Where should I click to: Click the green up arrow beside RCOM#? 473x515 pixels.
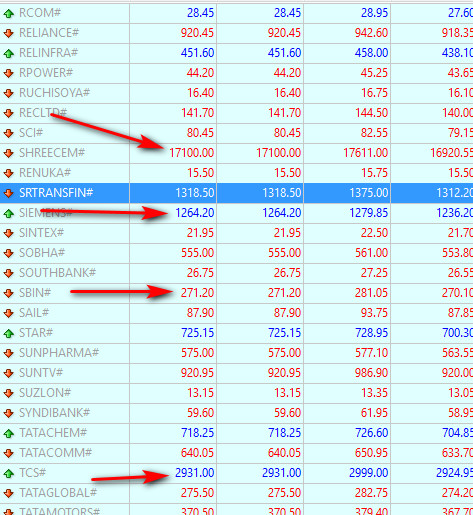coord(9,13)
